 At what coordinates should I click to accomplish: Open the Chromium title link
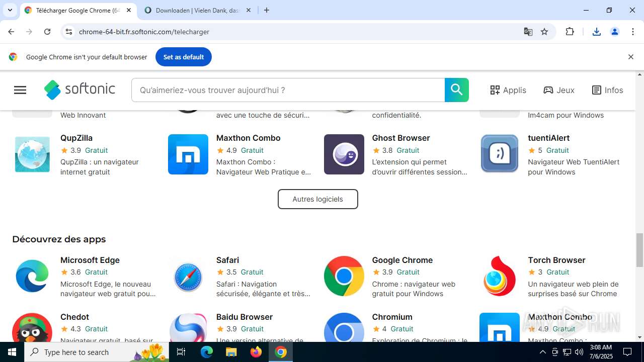click(x=392, y=317)
